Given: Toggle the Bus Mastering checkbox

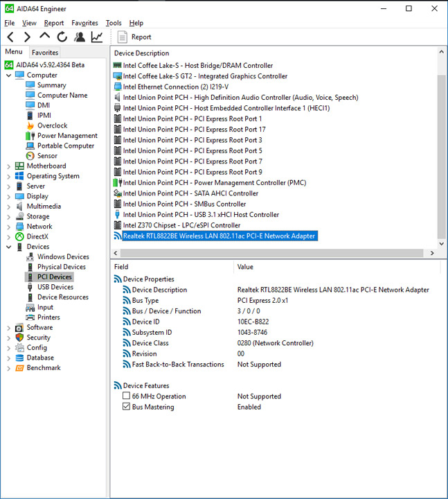Looking at the screenshot, I should click(x=126, y=406).
